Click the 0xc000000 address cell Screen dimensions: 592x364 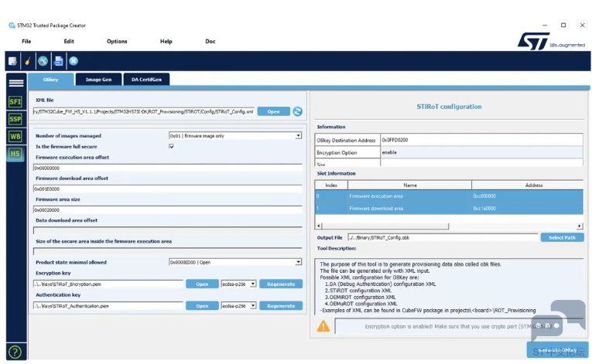point(484,196)
